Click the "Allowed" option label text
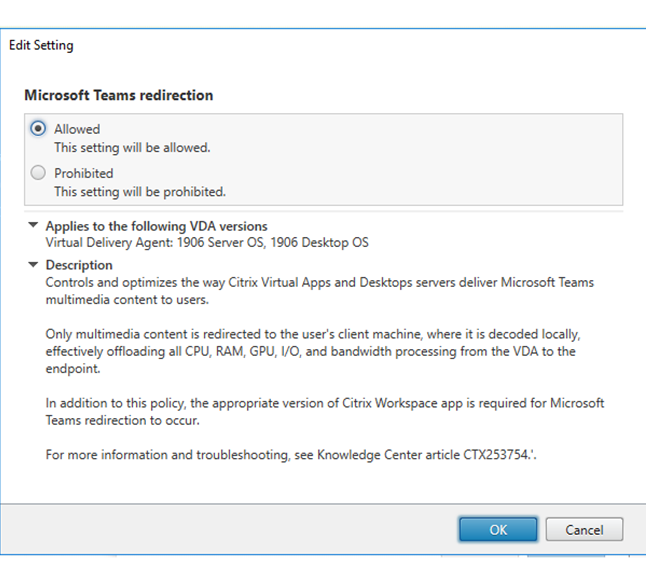Viewport: 646px width, 565px height. click(77, 129)
